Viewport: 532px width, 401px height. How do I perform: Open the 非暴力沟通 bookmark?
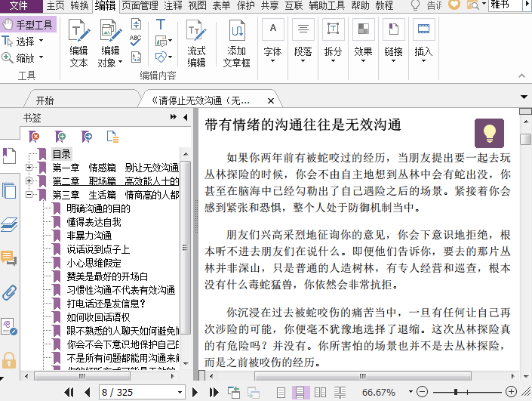click(x=88, y=236)
